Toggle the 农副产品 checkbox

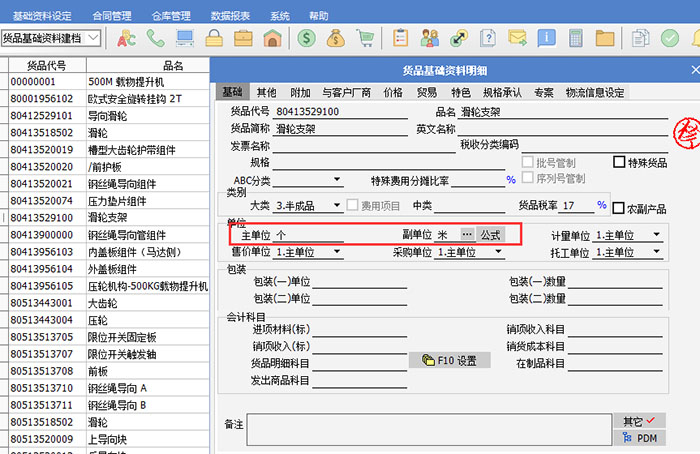coord(619,207)
